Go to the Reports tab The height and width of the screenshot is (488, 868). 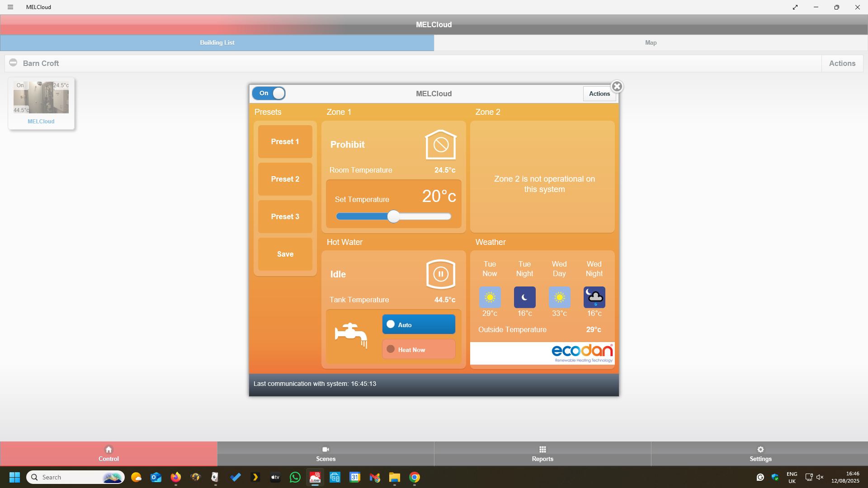pos(542,453)
